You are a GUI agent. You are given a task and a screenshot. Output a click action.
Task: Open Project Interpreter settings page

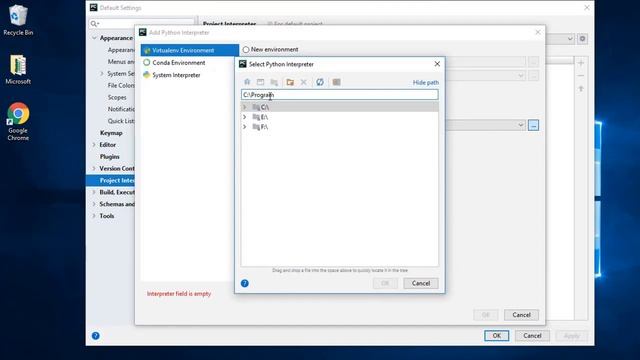pos(111,180)
